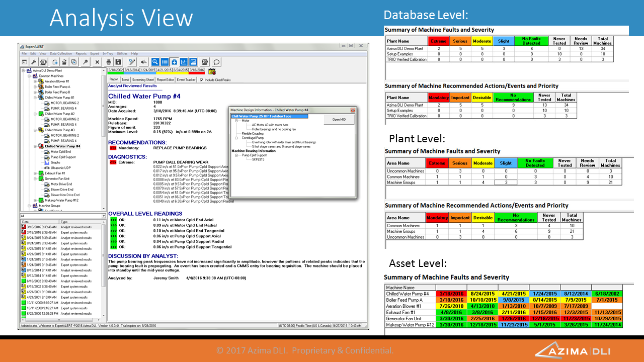Viewport: 644px width, 362px height.
Task: Collapse the Generator Fan Unit node
Action: tap(35, 178)
